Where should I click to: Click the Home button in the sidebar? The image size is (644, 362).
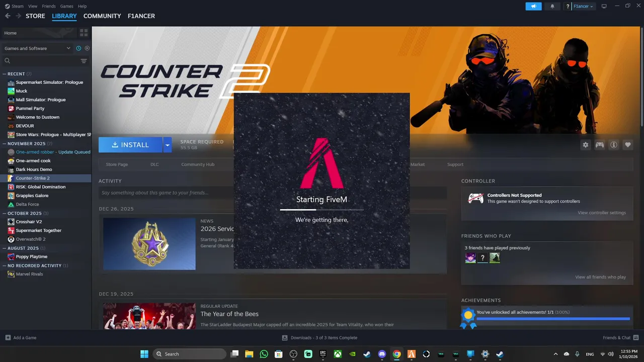click(x=39, y=33)
